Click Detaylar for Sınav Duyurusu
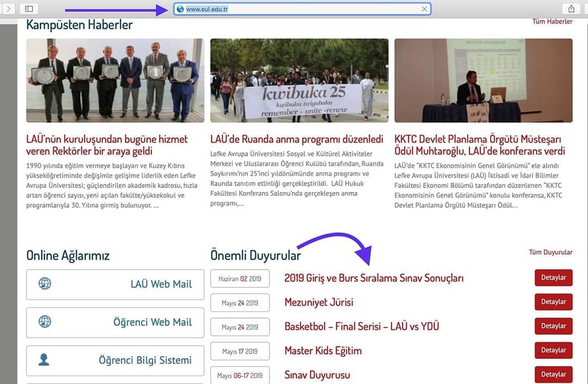The width and height of the screenshot is (588, 384). (x=554, y=374)
